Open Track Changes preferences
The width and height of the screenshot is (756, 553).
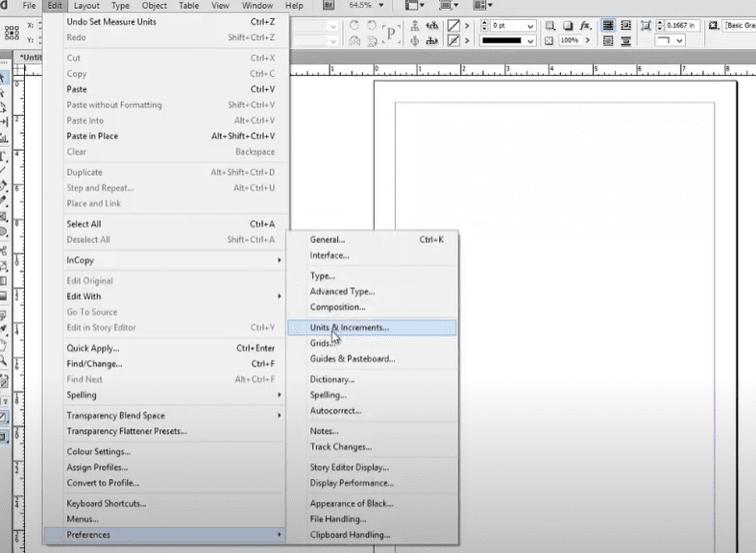tap(372, 446)
